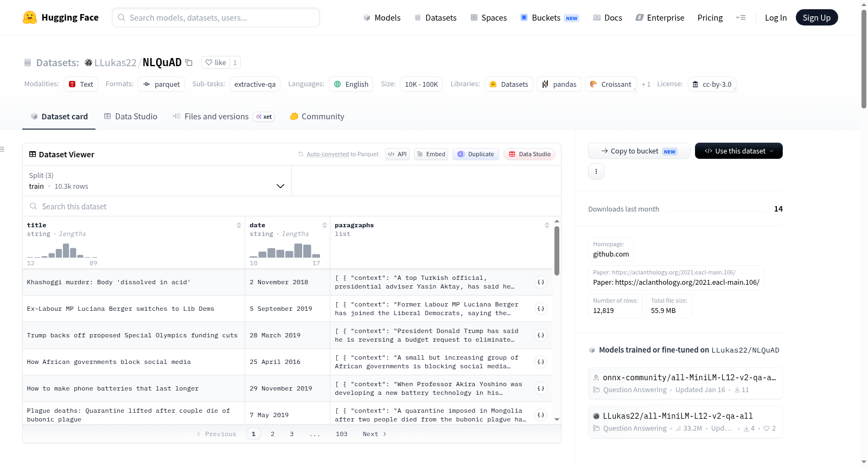
Task: Click Copy to bucket button
Action: pyautogui.click(x=639, y=151)
